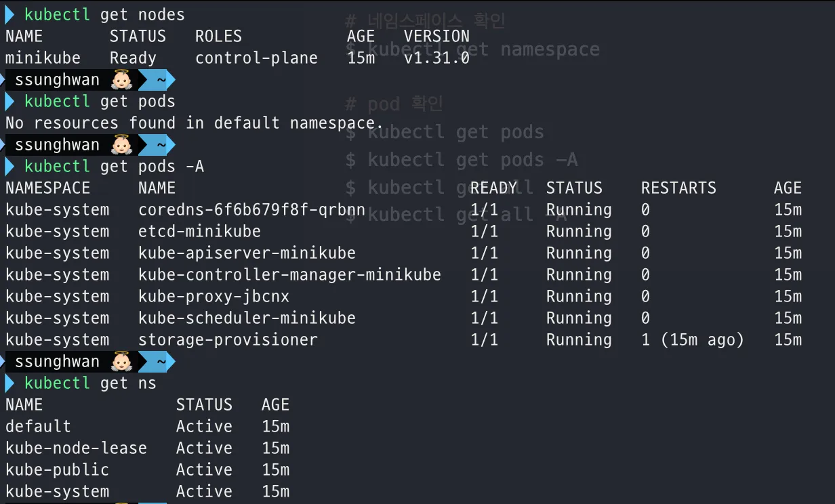Click the blue tilde segment above 'kubectl get pods'
This screenshot has width=835, height=504.
tap(157, 80)
